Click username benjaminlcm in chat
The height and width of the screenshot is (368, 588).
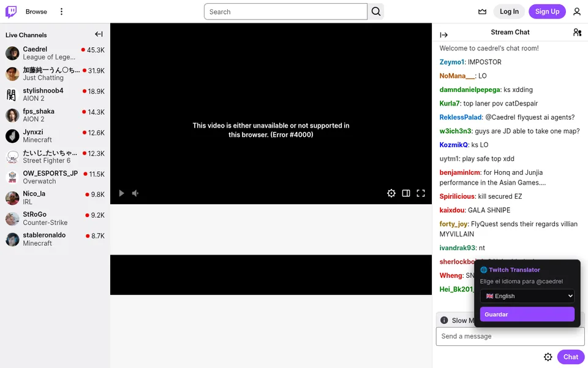click(460, 172)
